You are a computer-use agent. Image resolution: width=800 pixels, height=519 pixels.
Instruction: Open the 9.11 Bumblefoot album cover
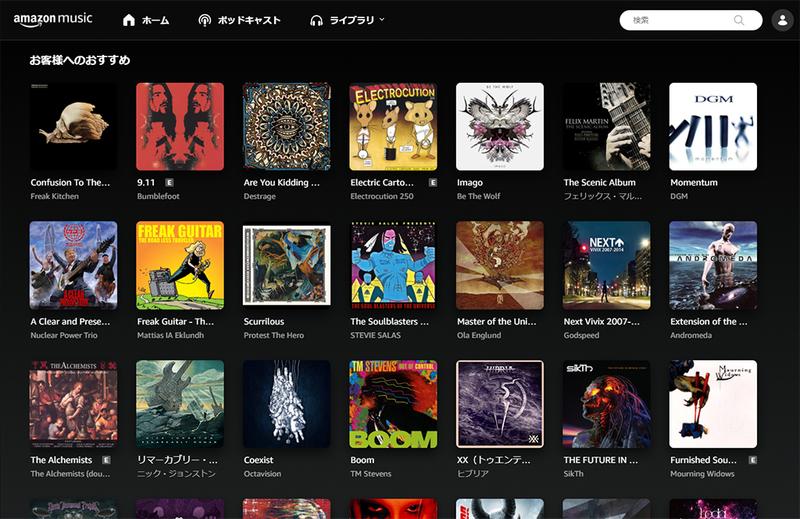click(x=180, y=127)
